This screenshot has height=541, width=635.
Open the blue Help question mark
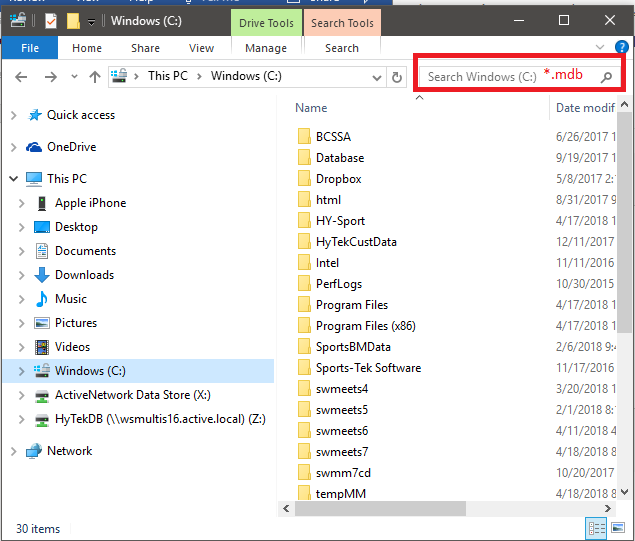[x=621, y=47]
